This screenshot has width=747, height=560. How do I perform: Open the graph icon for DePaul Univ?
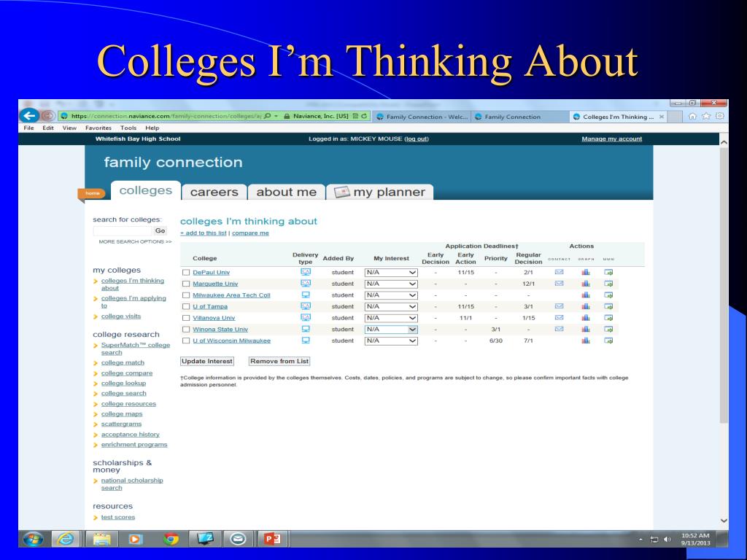586,272
